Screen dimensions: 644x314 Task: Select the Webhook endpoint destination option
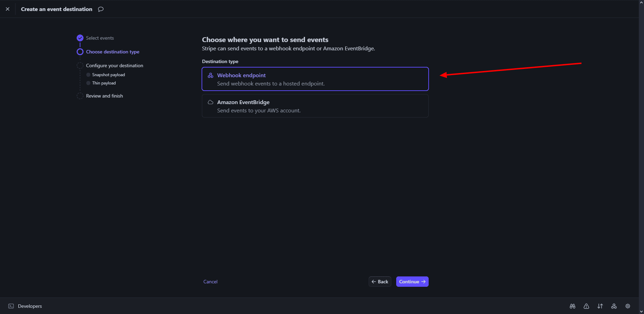(315, 79)
